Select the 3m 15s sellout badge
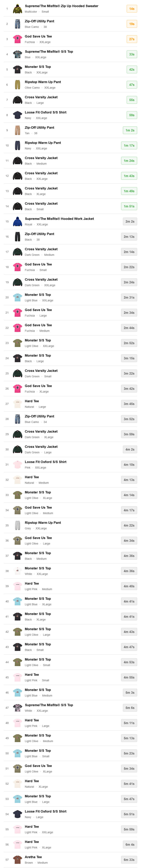The width and height of the screenshot is (141, 868). 129,358
